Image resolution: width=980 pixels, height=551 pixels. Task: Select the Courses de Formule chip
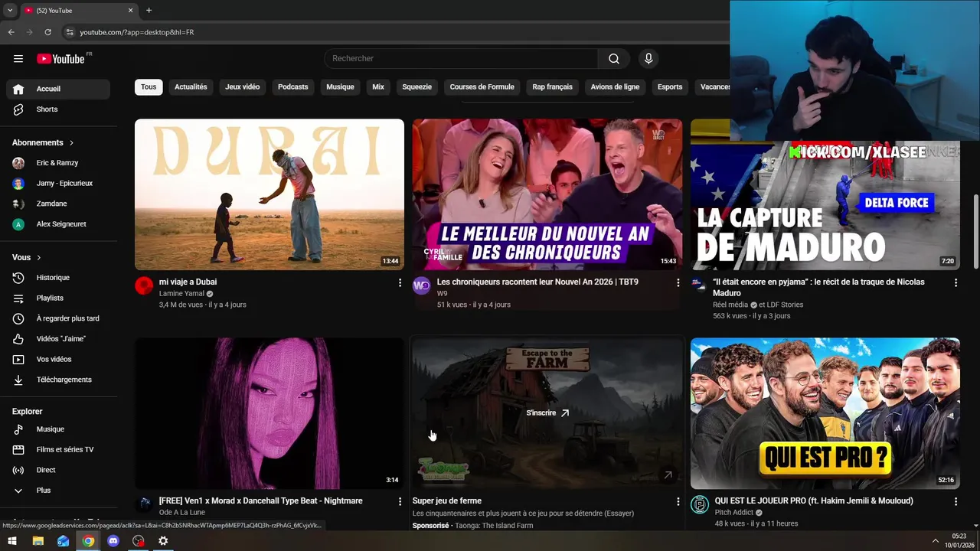[x=482, y=87]
